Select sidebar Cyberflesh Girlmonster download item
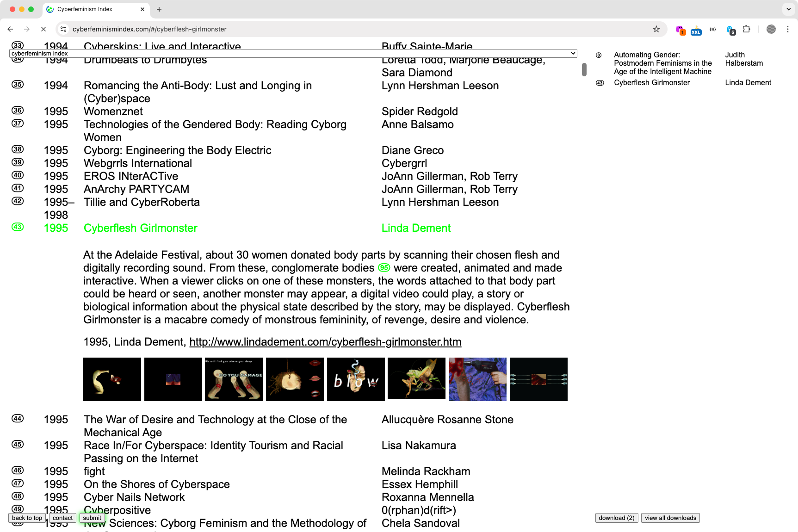Image resolution: width=798 pixels, height=532 pixels. 652,83
